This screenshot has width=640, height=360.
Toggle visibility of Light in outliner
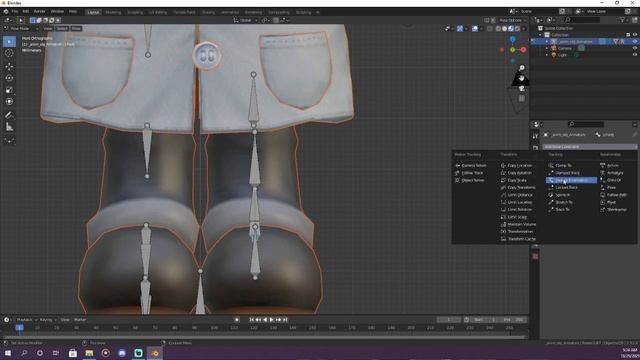coord(635,55)
